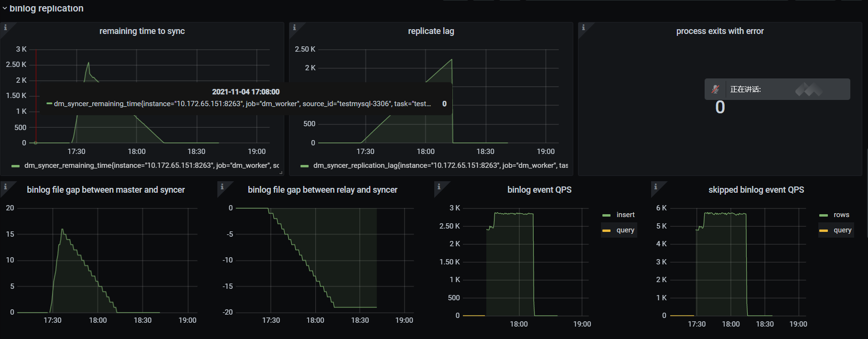The height and width of the screenshot is (339, 868).
Task: Open the replicate lag panel title menu
Action: pos(431,31)
